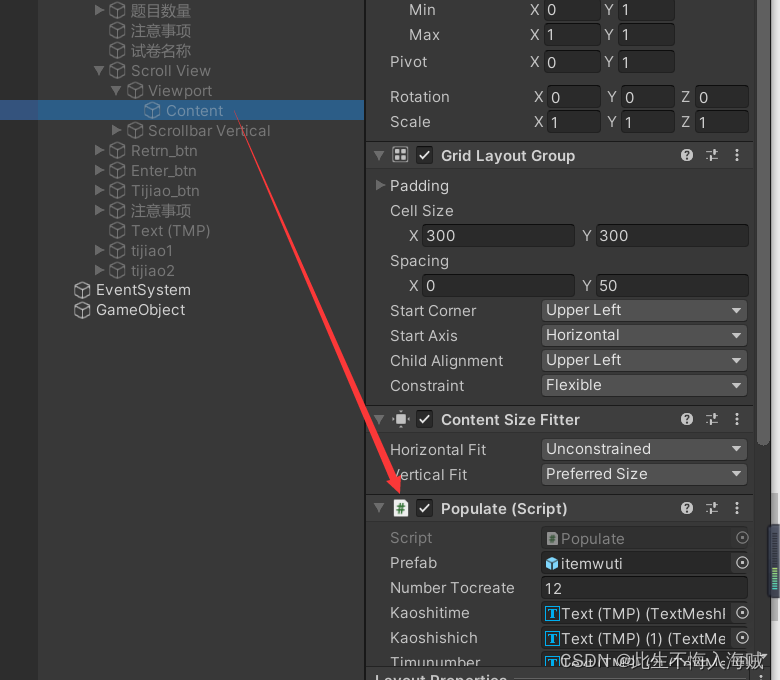Click Prefab itemwuti object picker circle

tap(742, 563)
